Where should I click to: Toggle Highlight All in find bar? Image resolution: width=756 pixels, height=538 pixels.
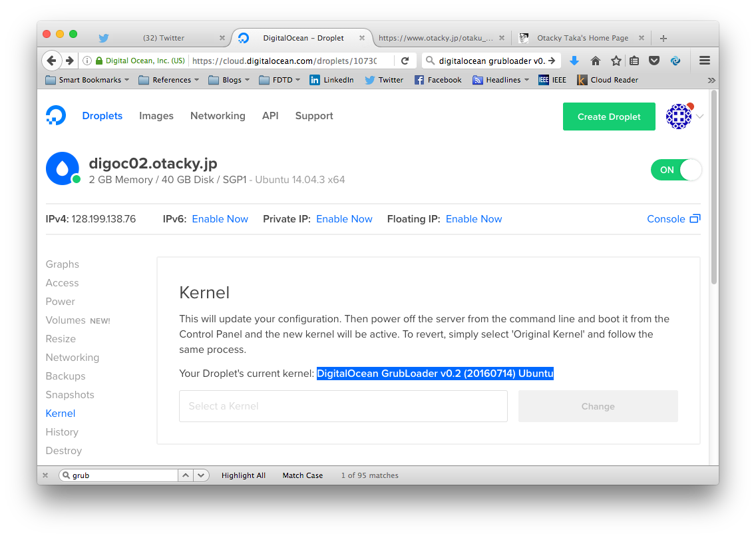[244, 475]
